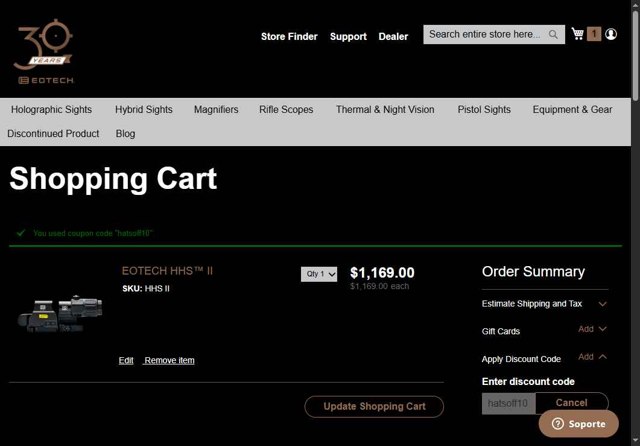Image resolution: width=640 pixels, height=446 pixels.
Task: Expand the Gift Cards chevron
Action: tap(602, 328)
